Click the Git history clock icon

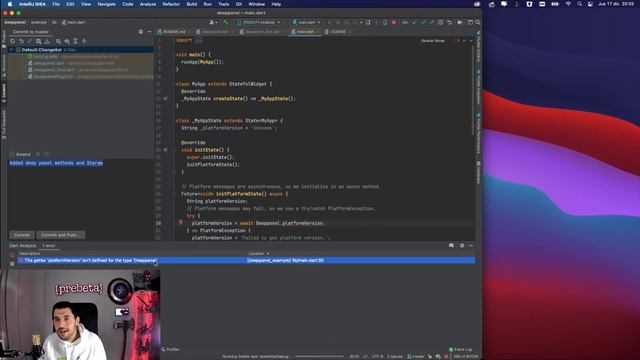point(440,22)
